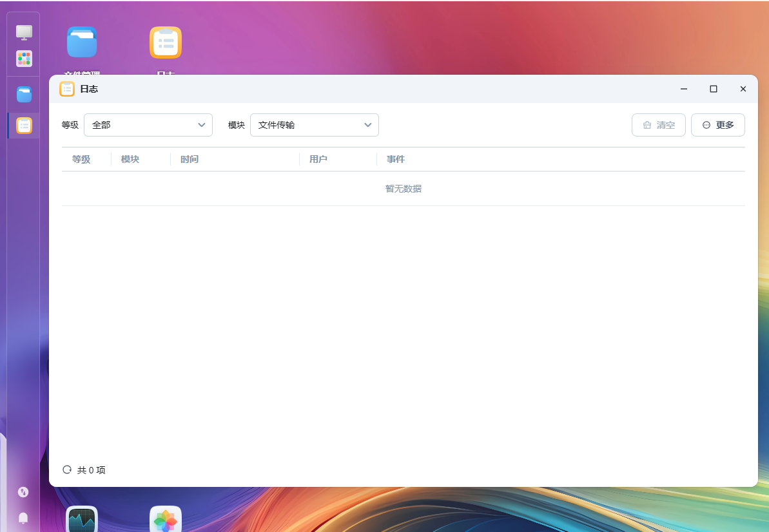Open the 模块 dropdown showing 文件传输
Screen dimensions: 769x532
click(x=315, y=125)
